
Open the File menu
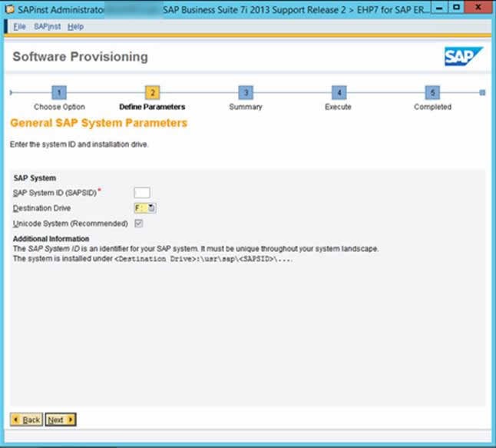pyautogui.click(x=19, y=27)
